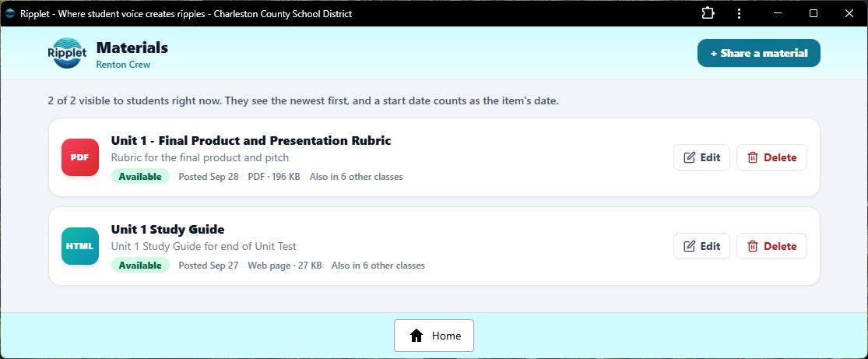Image resolution: width=868 pixels, height=359 pixels.
Task: Share a new material
Action: [758, 53]
